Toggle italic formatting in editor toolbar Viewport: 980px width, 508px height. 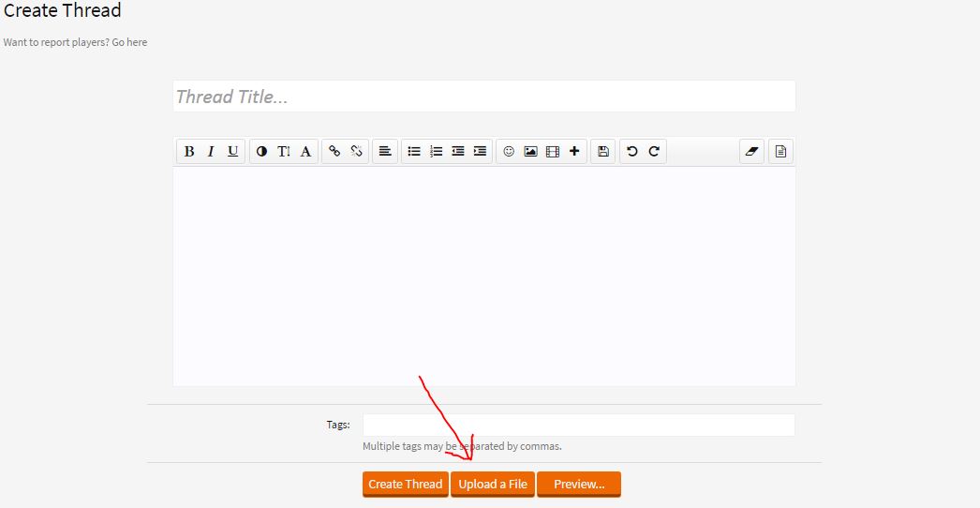[x=211, y=152]
